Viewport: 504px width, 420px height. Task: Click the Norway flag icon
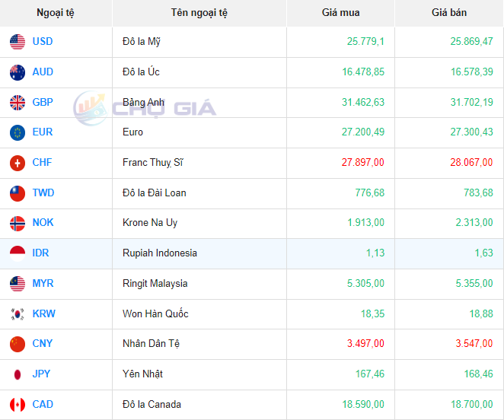[x=18, y=223]
